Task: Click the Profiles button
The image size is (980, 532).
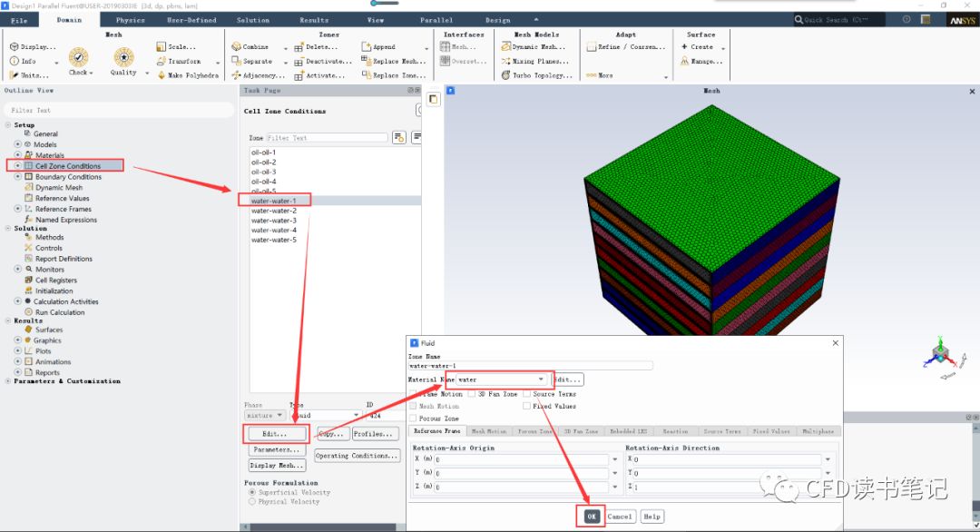Action: click(375, 434)
